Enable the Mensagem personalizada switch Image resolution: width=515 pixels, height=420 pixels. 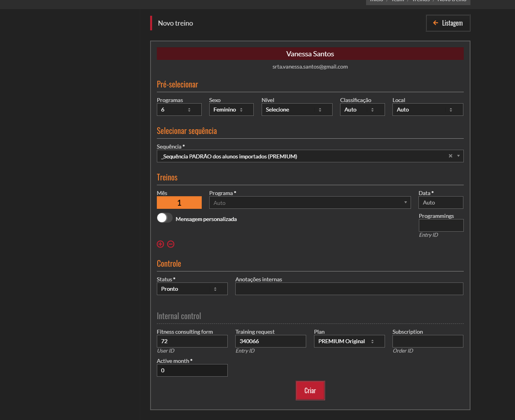165,218
